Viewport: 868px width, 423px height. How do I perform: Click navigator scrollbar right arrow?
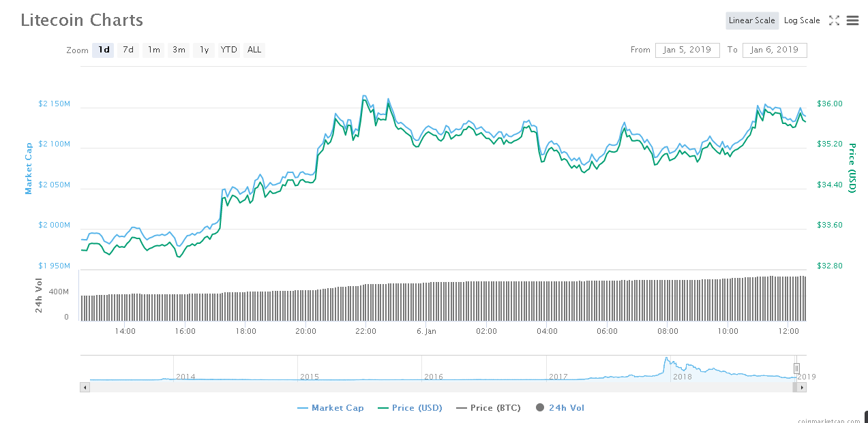[x=802, y=387]
